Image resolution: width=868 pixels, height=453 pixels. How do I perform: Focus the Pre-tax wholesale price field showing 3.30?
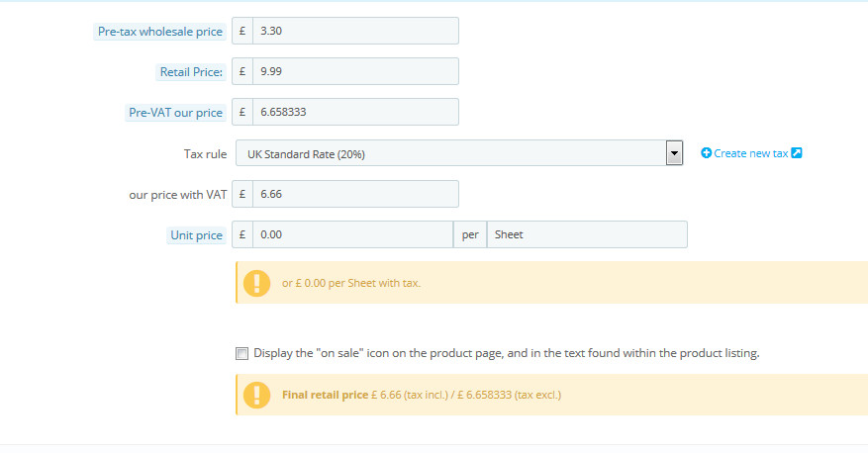point(355,31)
